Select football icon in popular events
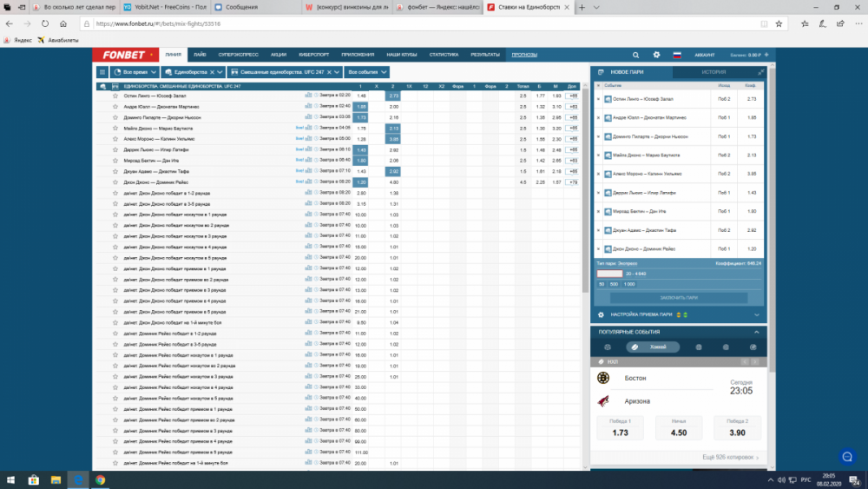Image resolution: width=868 pixels, height=489 pixels. [x=608, y=347]
